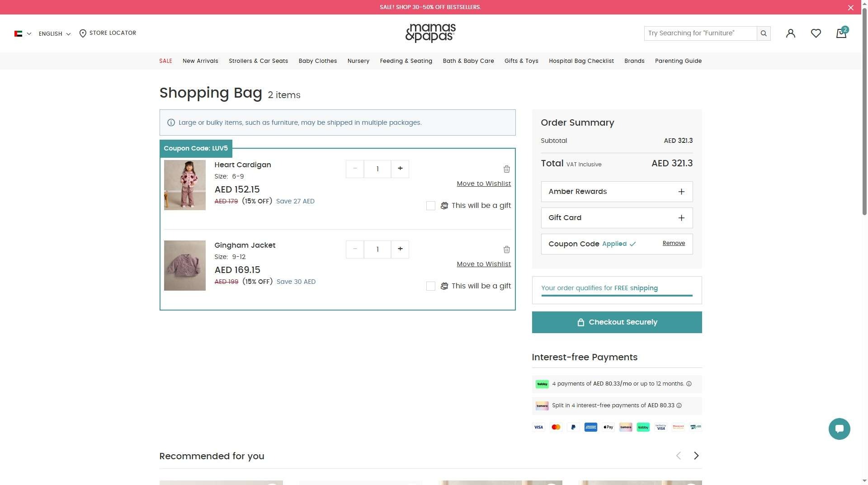The width and height of the screenshot is (868, 485).
Task: Open Bath & Baby Care menu
Action: click(468, 61)
